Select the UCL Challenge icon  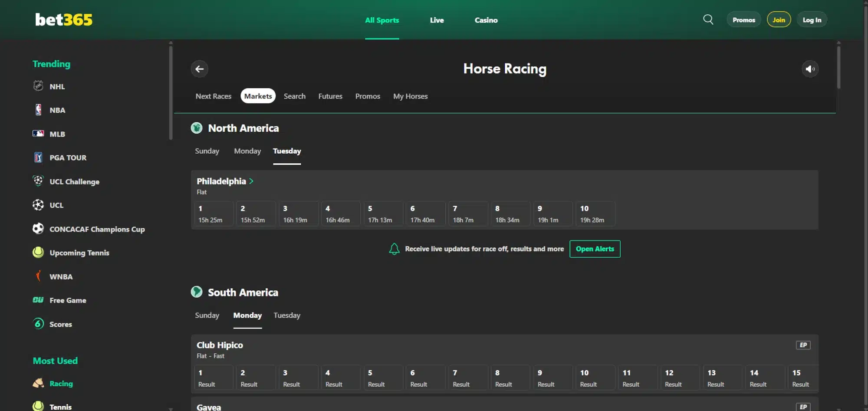[x=38, y=181]
